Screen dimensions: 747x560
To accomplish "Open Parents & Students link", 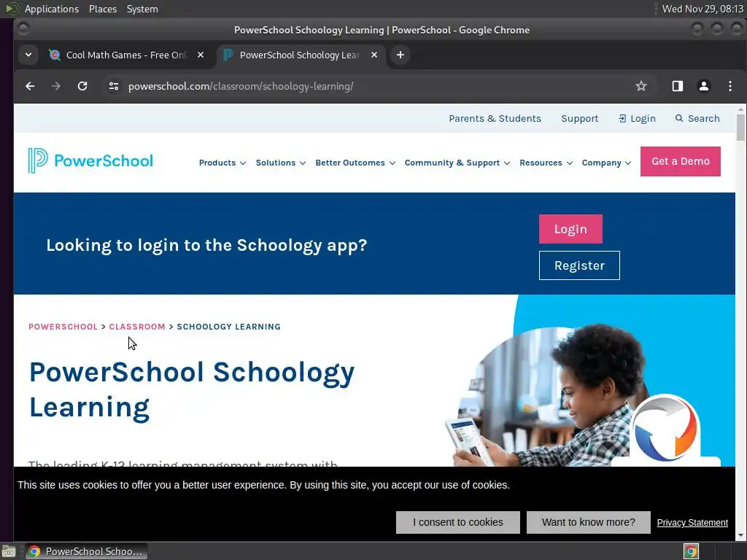I will click(495, 119).
